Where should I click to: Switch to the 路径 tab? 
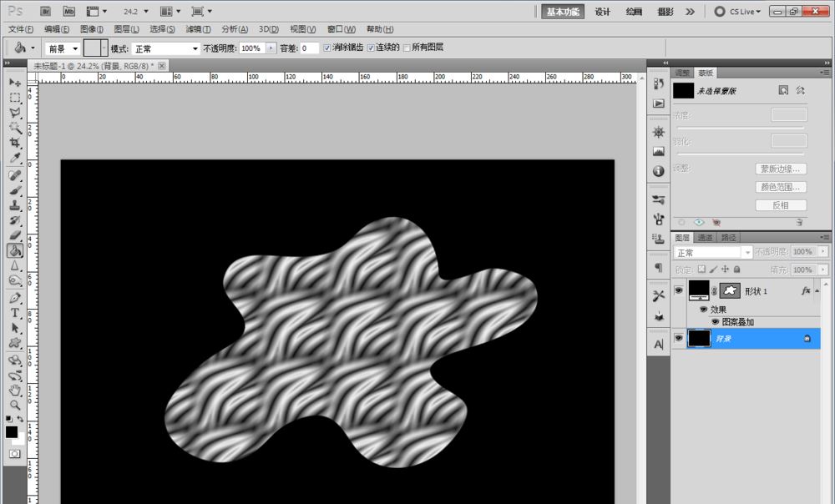[728, 237]
